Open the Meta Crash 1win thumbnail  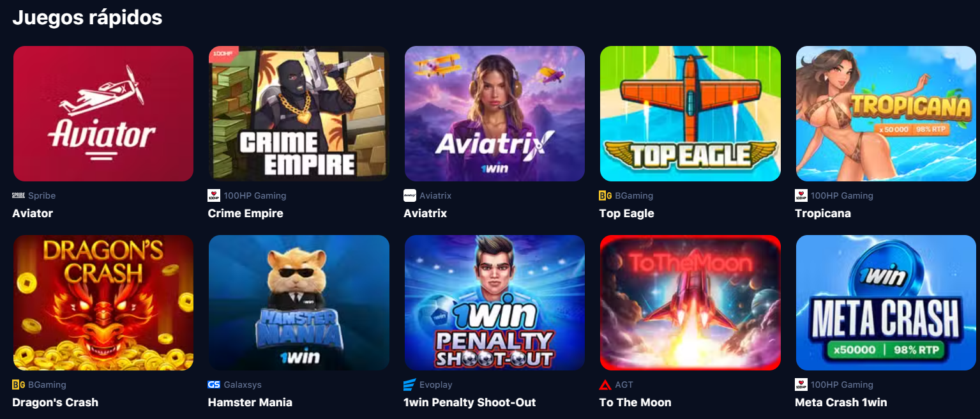(x=886, y=303)
